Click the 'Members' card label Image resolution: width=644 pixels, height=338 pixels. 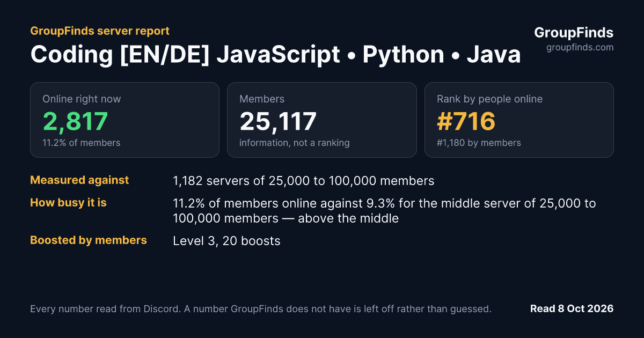coord(262,99)
